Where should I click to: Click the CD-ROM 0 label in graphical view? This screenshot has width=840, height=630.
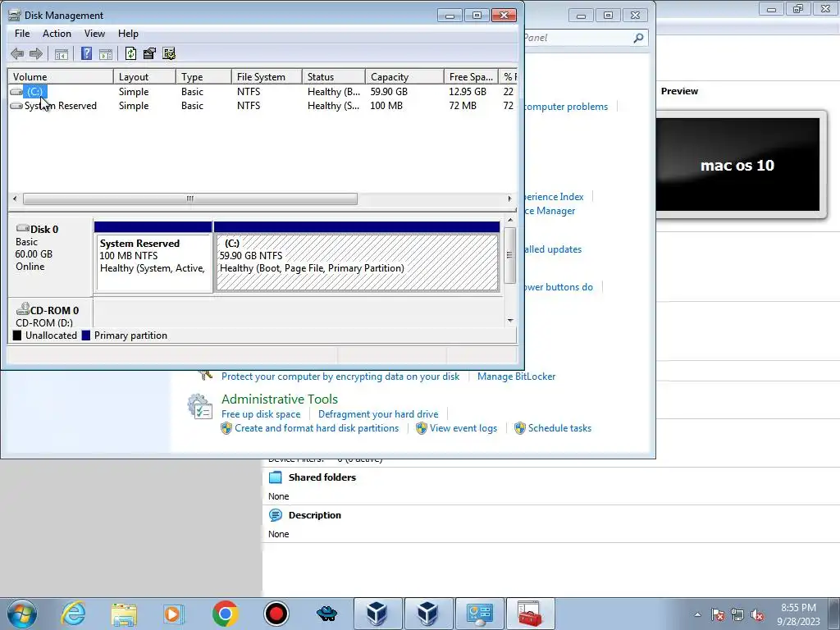coord(54,310)
